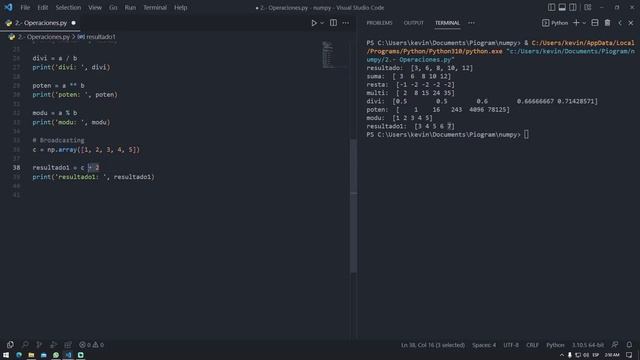Toggle bottom panel layout icon

pos(562,7)
